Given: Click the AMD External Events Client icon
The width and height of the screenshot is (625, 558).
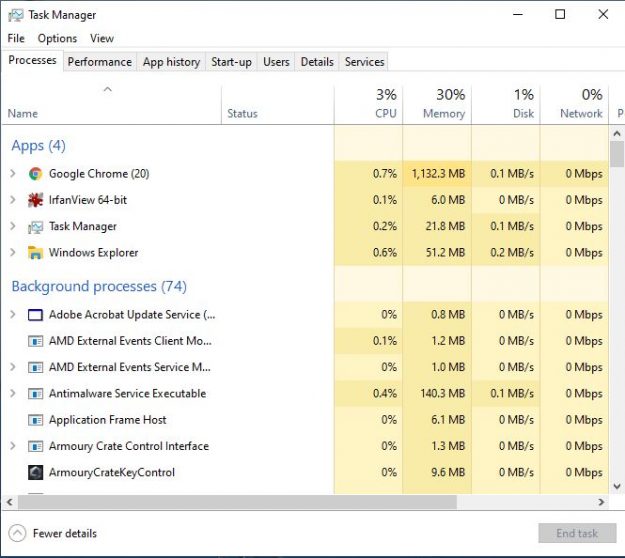Looking at the screenshot, I should click(35, 341).
